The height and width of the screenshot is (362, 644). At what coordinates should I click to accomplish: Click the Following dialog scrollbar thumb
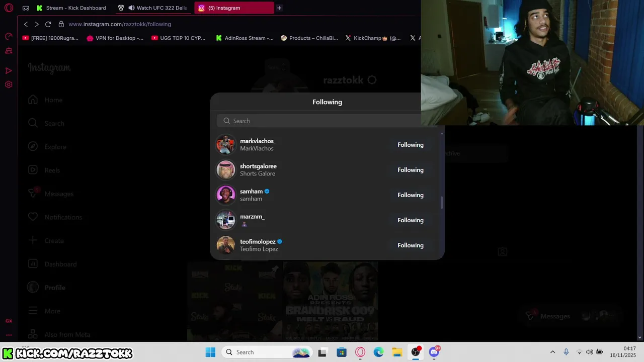click(442, 203)
